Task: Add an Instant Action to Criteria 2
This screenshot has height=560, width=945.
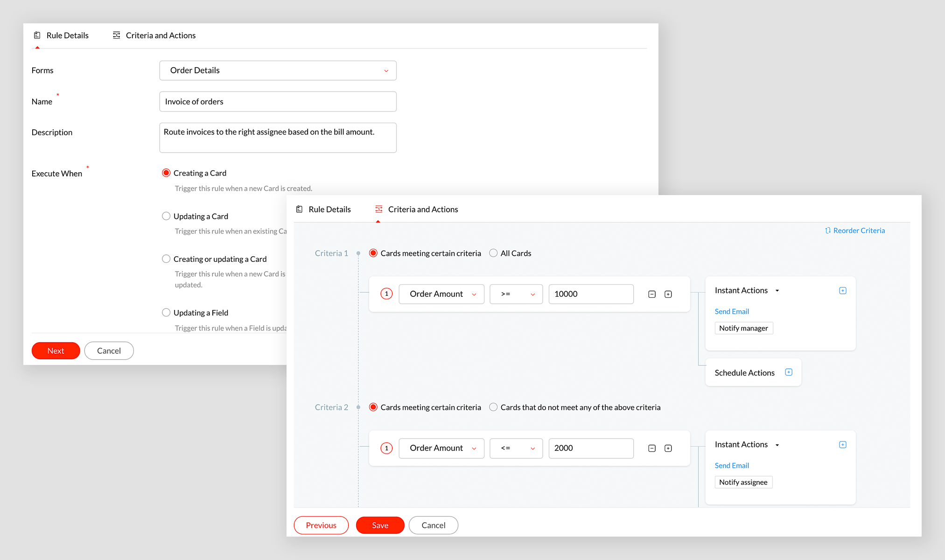Action: pos(842,444)
